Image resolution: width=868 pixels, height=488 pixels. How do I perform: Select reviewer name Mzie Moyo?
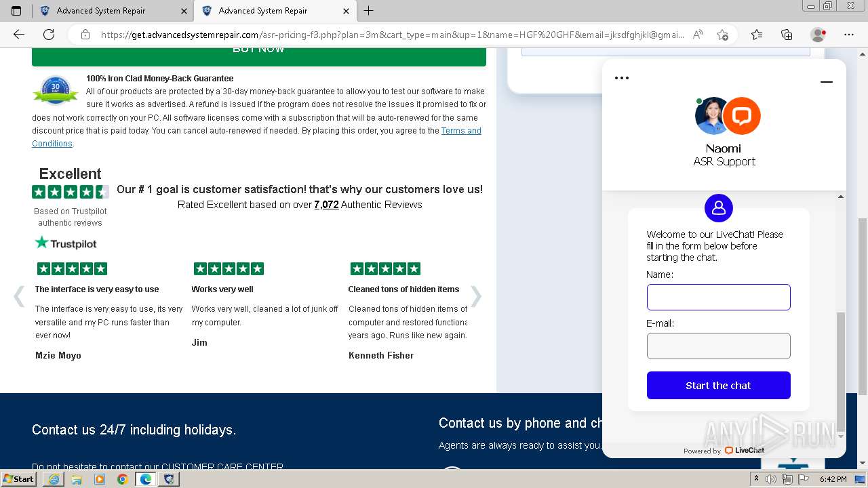click(x=58, y=355)
